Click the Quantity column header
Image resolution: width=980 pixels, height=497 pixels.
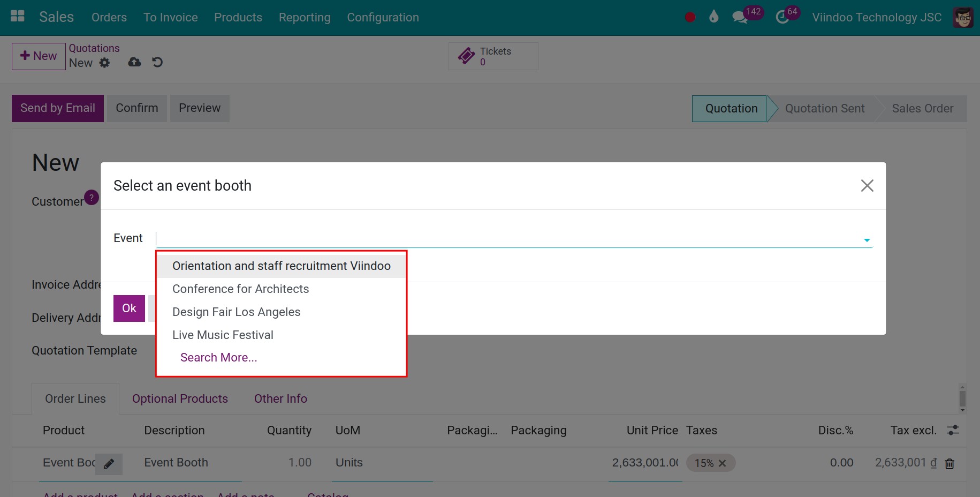289,431
